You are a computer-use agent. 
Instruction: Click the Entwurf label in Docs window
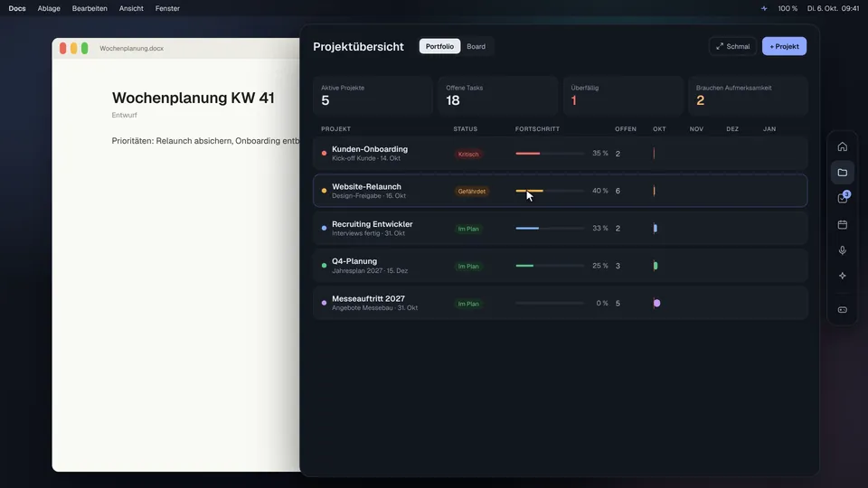point(124,115)
